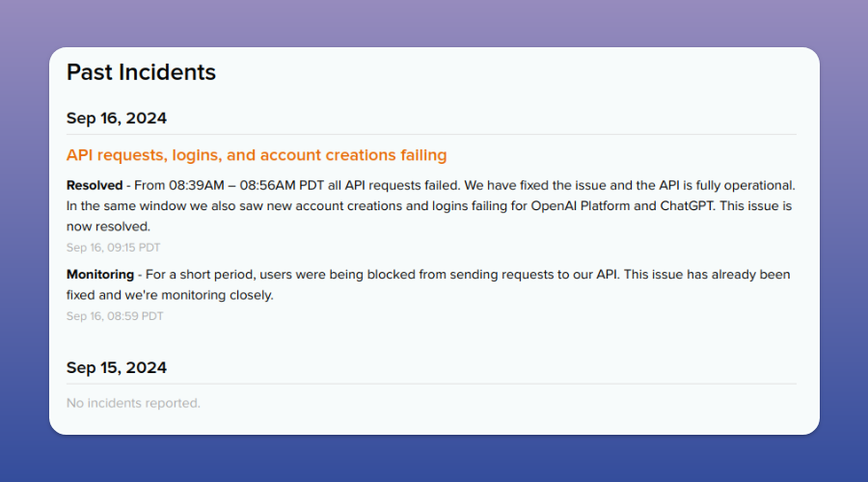Click the 'No incidents reported.' text
Image resolution: width=868 pixels, height=482 pixels.
(x=133, y=402)
